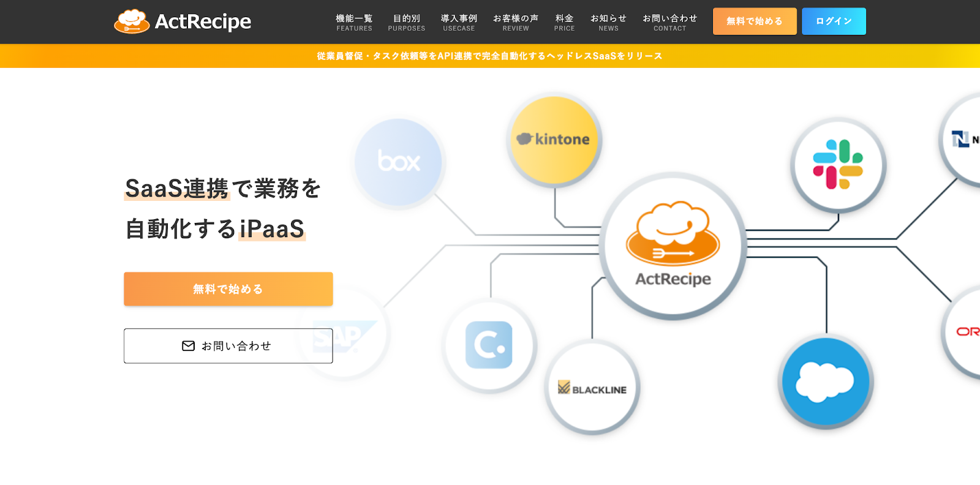Select the kintone service circle icon

[554, 140]
